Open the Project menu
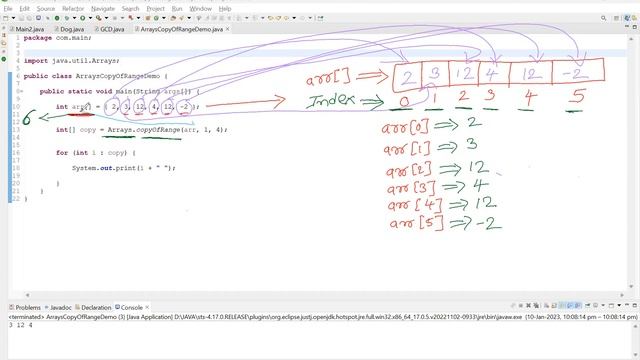The width and height of the screenshot is (640, 360). [x=156, y=8]
